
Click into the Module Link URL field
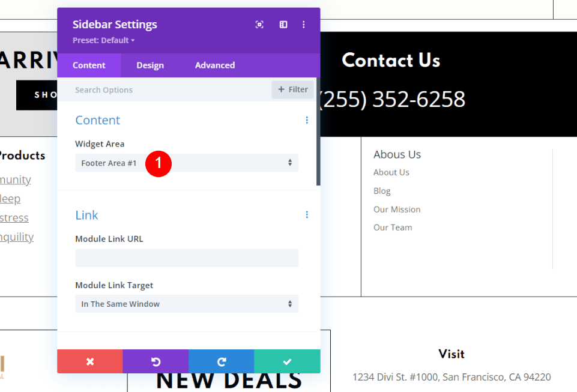tap(186, 258)
